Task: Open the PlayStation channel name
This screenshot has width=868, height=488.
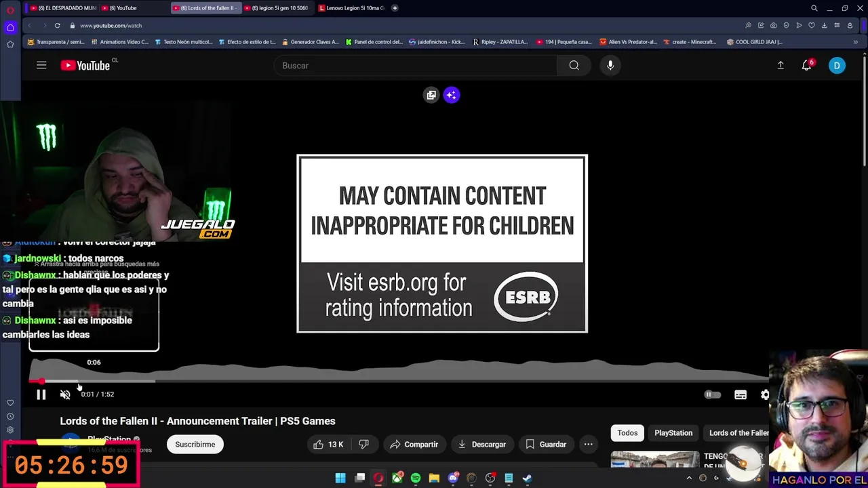Action: [108, 439]
